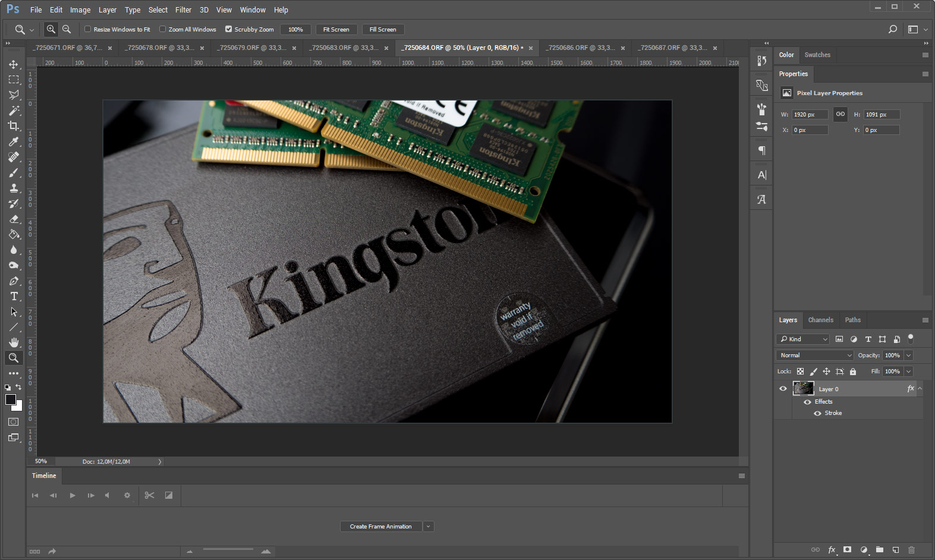Click Add layer mask icon
935x560 pixels.
click(847, 550)
